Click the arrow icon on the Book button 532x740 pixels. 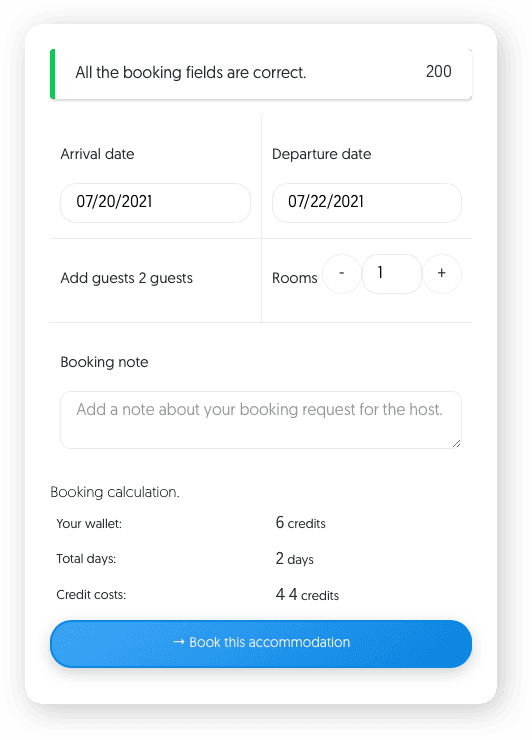click(178, 642)
